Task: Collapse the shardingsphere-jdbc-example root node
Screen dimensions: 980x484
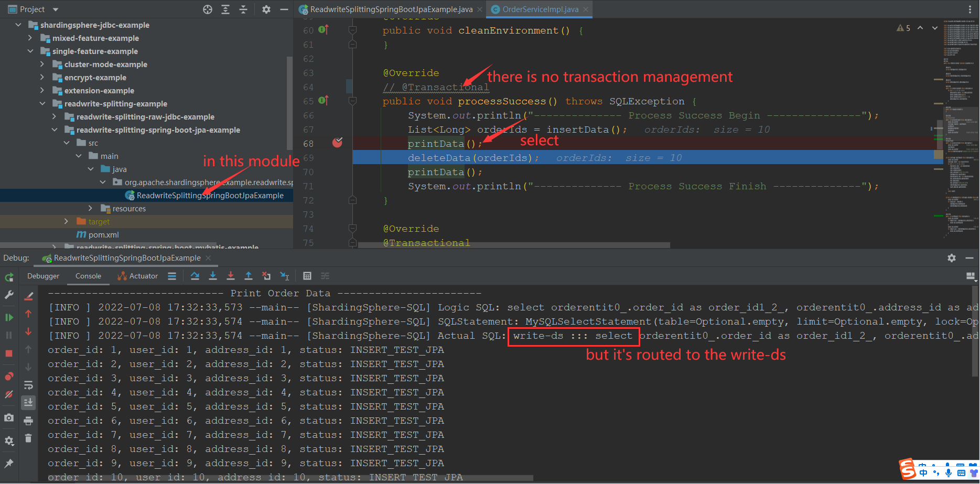Action: pyautogui.click(x=18, y=25)
